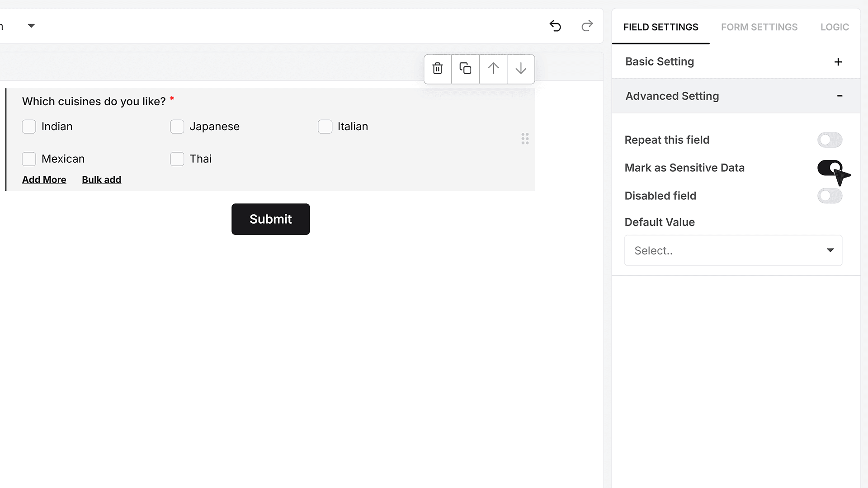
Task: Enable Repeat this field toggle
Action: coord(830,140)
